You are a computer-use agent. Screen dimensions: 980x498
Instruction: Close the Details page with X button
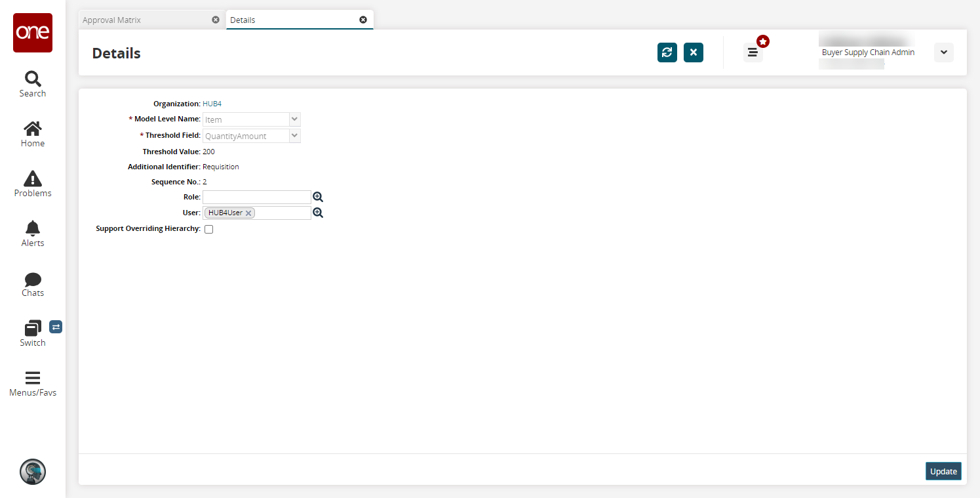click(694, 52)
